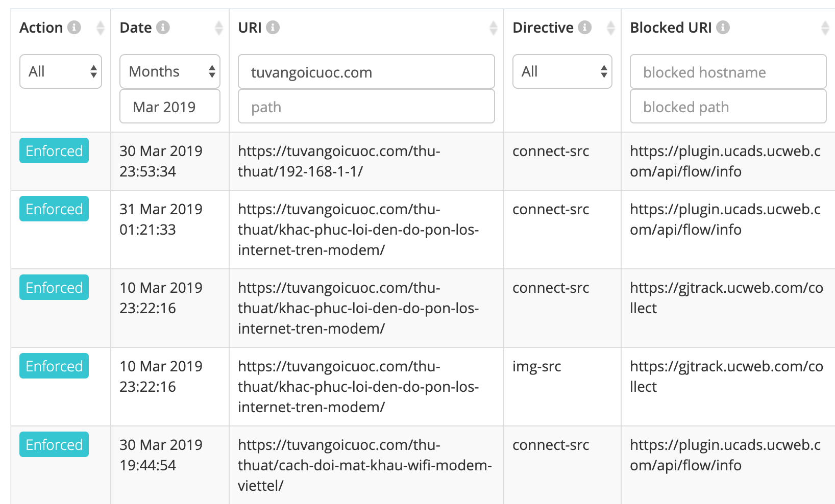This screenshot has height=504, width=835.
Task: Open the Action filter dropdown showing All
Action: [x=61, y=71]
